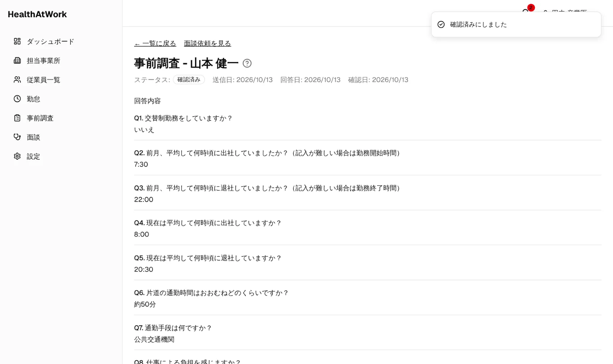This screenshot has width=613, height=364.
Task: Open 事前調査 clipboard icon in sidebar
Action: coord(17,118)
